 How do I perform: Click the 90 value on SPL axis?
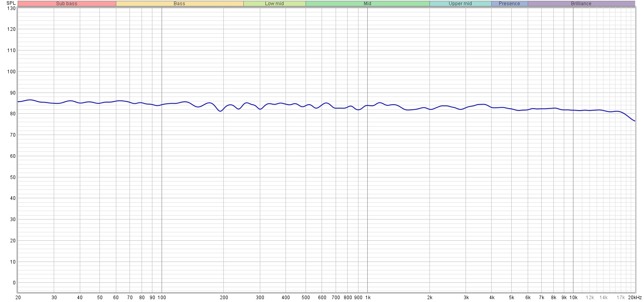pyautogui.click(x=12, y=93)
